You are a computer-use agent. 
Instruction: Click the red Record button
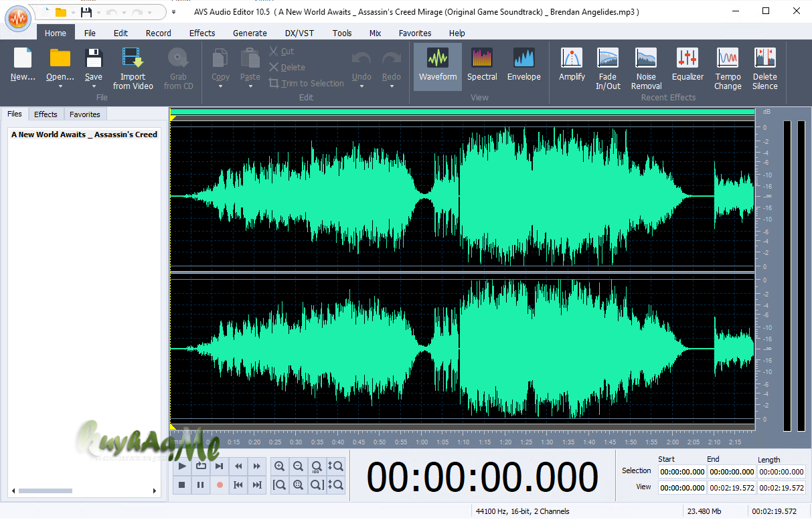[220, 485]
